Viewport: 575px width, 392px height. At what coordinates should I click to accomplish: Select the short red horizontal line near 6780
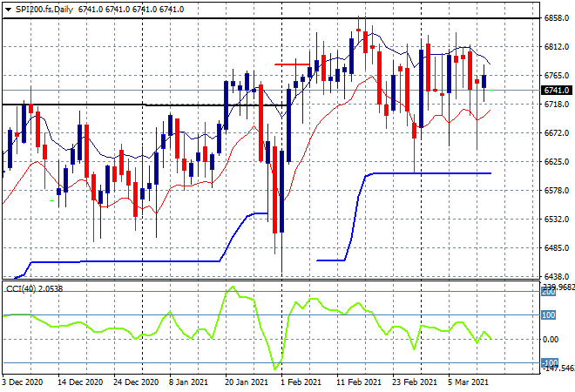(x=292, y=64)
